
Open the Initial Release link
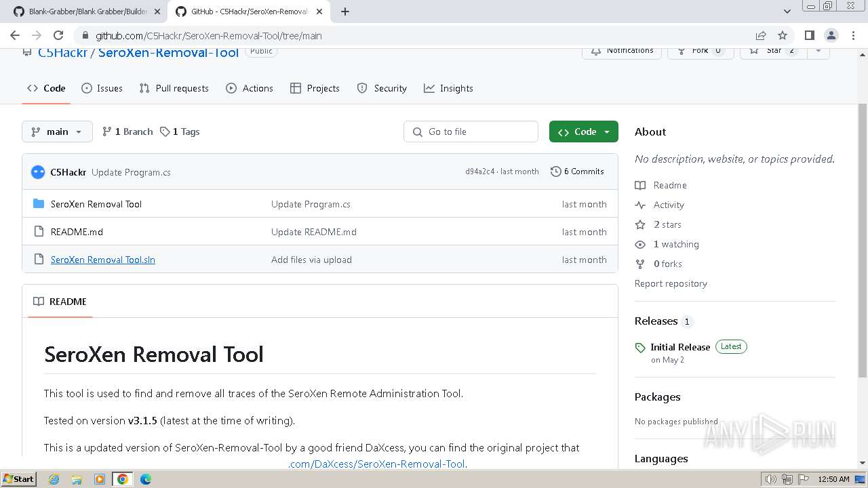coord(680,347)
